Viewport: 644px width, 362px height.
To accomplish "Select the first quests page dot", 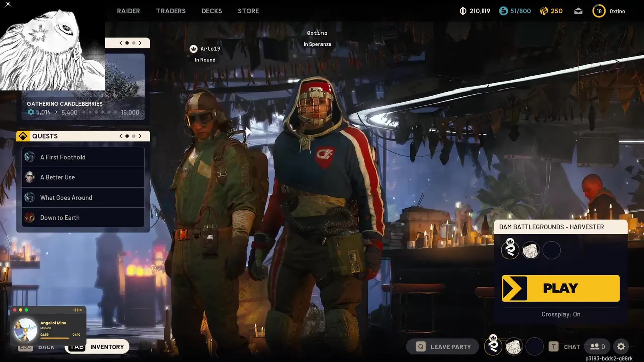I will coord(127,136).
